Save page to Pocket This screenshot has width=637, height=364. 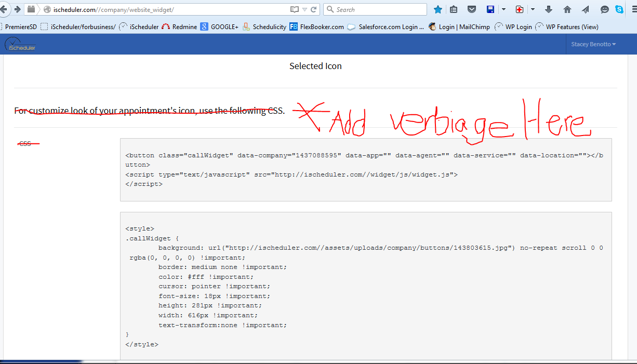pos(472,9)
